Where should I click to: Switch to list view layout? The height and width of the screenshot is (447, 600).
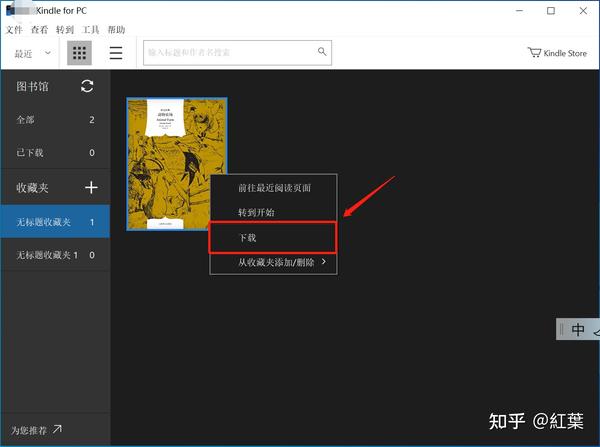point(116,53)
